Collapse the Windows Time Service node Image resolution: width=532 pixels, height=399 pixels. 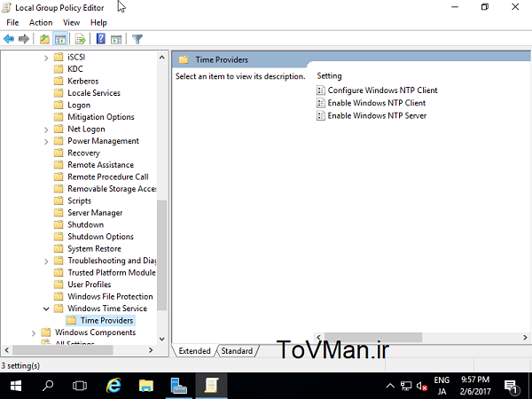(x=46, y=309)
